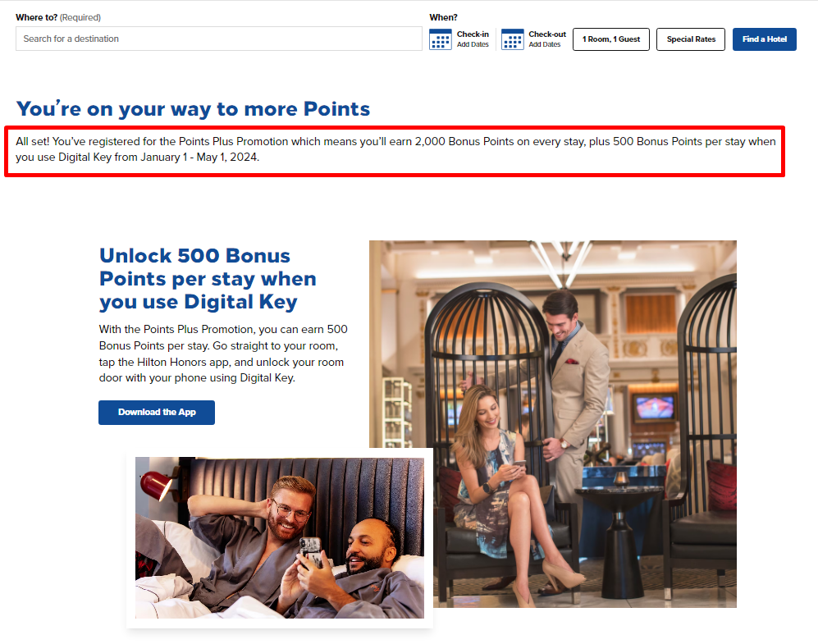Click the Check-out calendar icon
The height and width of the screenshot is (644, 818).
tap(512, 39)
